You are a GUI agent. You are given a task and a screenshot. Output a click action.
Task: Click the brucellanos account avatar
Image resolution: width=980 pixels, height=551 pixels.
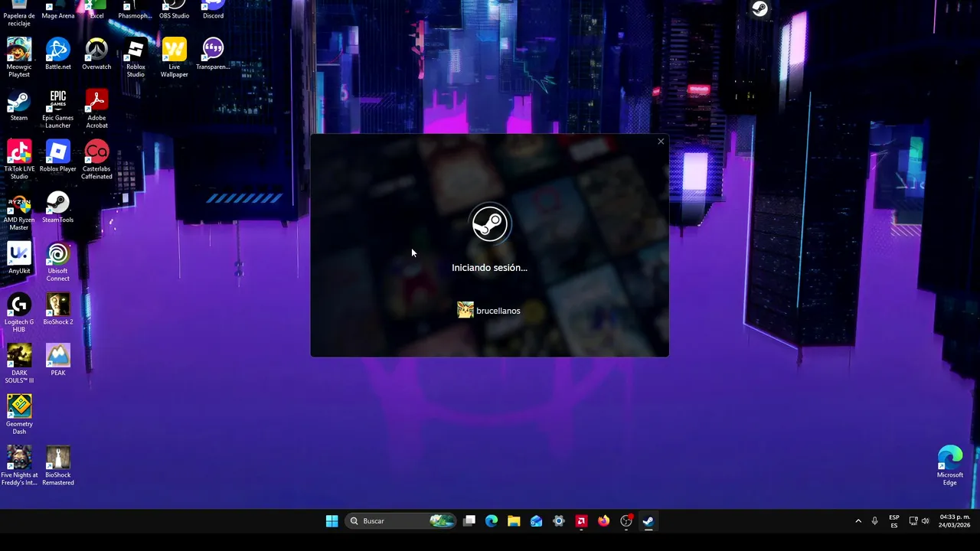tap(465, 310)
